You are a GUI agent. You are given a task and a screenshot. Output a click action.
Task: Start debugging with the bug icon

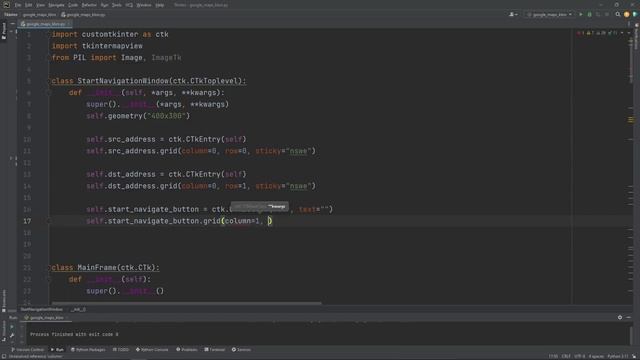589,14
